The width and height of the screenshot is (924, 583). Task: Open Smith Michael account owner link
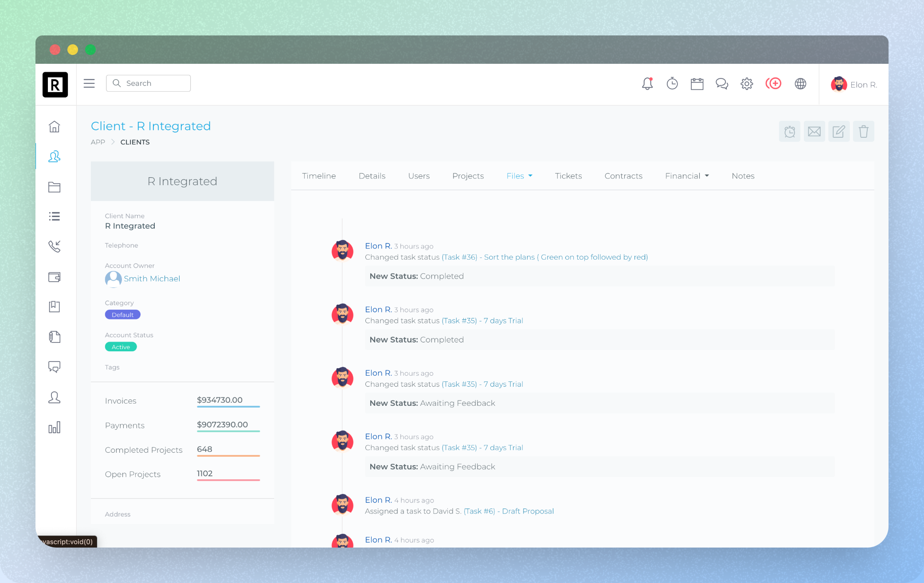coord(152,279)
